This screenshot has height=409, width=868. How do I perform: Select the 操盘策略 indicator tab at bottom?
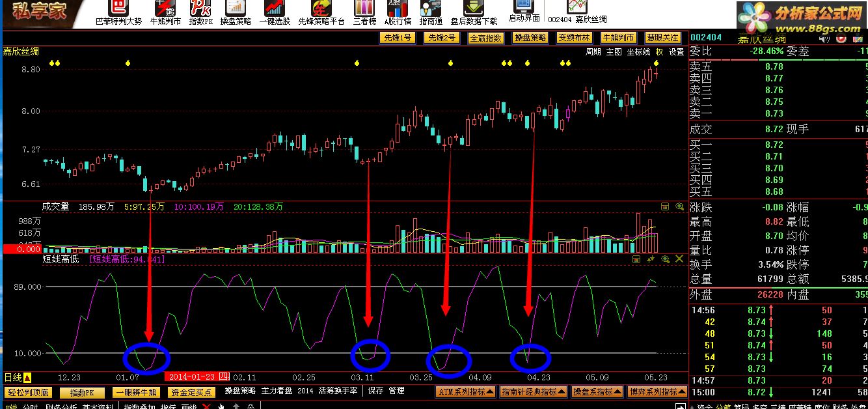tap(240, 391)
